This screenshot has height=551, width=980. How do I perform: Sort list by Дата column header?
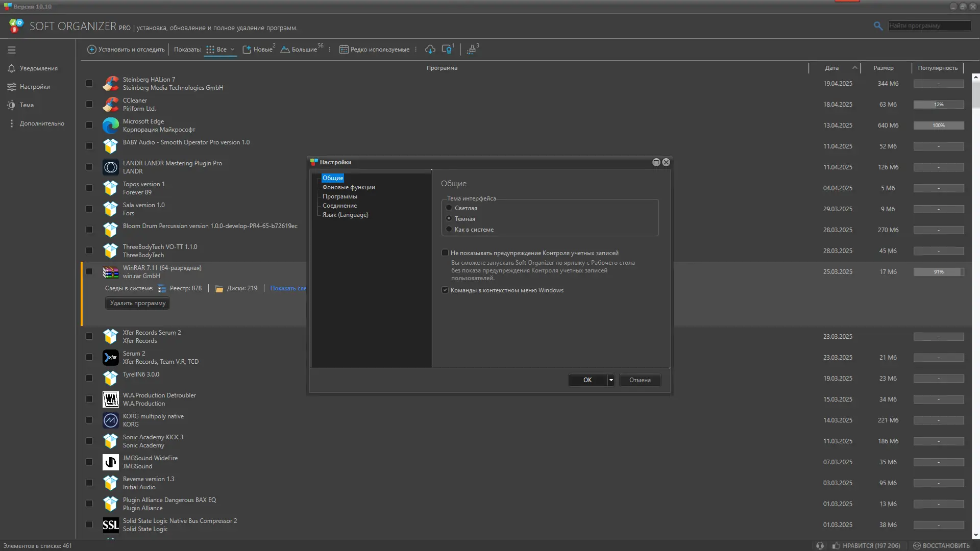[x=832, y=68]
